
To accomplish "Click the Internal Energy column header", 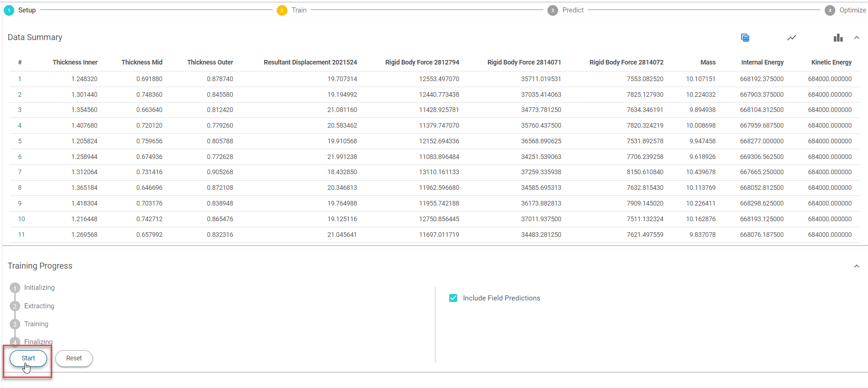I will [x=762, y=62].
